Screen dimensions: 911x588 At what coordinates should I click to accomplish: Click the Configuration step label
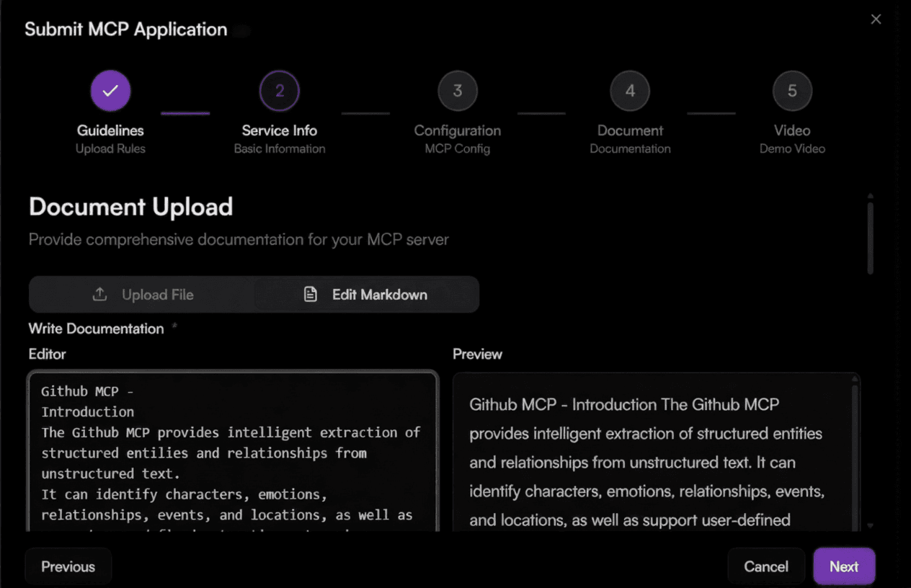point(457,130)
